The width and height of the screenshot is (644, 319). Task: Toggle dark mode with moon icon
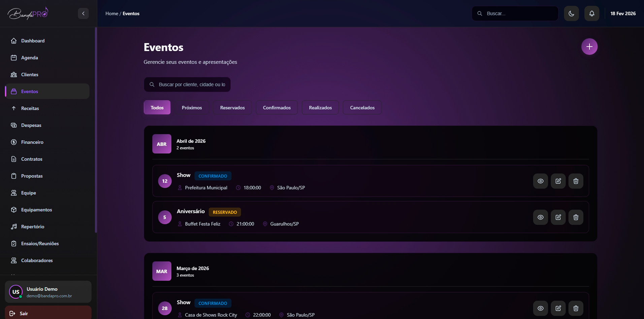pyautogui.click(x=571, y=13)
